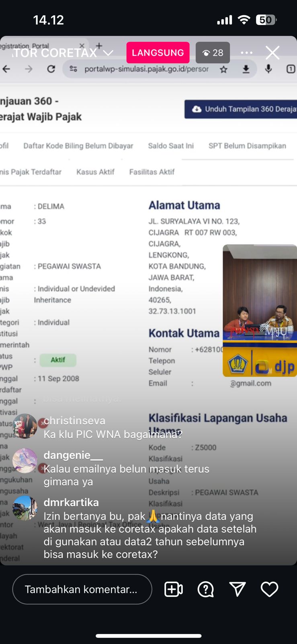This screenshot has height=644, width=297.
Task: Open the Kasus Aktif tab
Action: [95, 172]
